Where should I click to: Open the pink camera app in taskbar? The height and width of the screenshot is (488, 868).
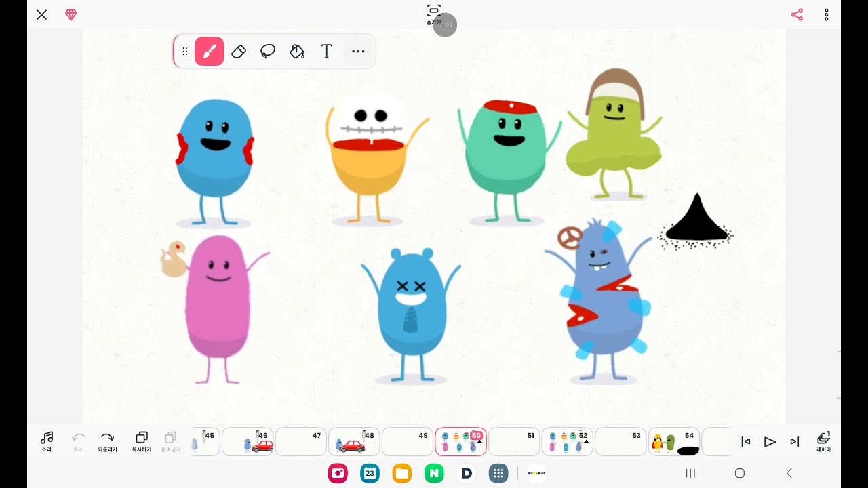[338, 473]
